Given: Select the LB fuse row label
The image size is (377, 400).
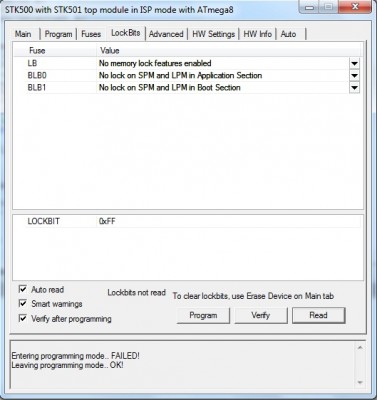Looking at the screenshot, I should (x=32, y=63).
